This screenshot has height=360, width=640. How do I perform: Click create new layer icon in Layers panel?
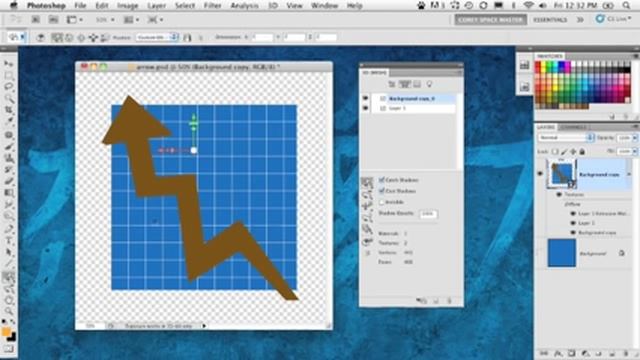(x=612, y=353)
